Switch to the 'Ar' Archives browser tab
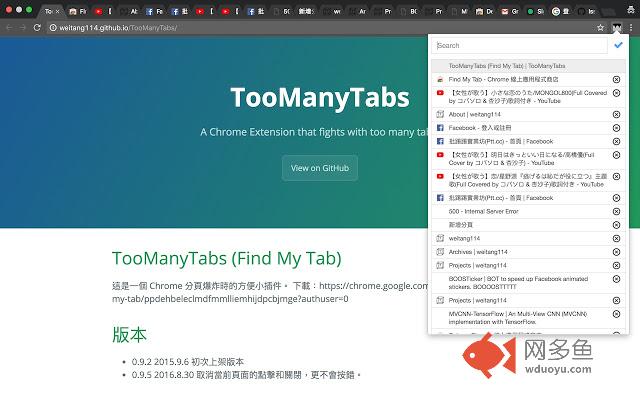This screenshot has height=400, width=640. tap(358, 11)
